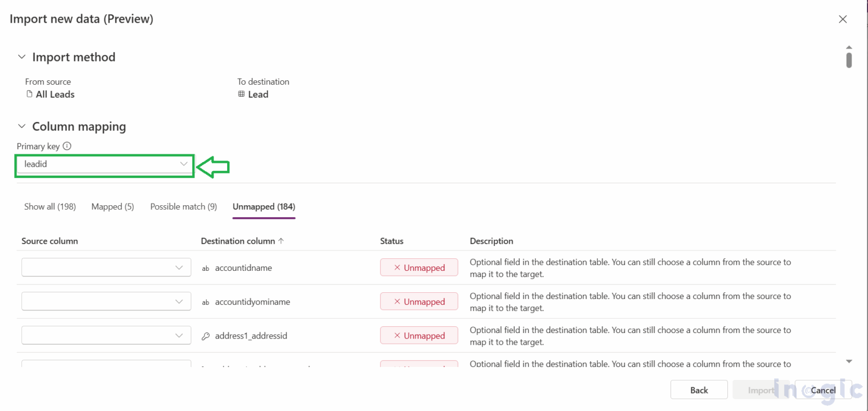868x411 pixels.
Task: Switch to the Mapped (5) tab
Action: [x=112, y=206]
